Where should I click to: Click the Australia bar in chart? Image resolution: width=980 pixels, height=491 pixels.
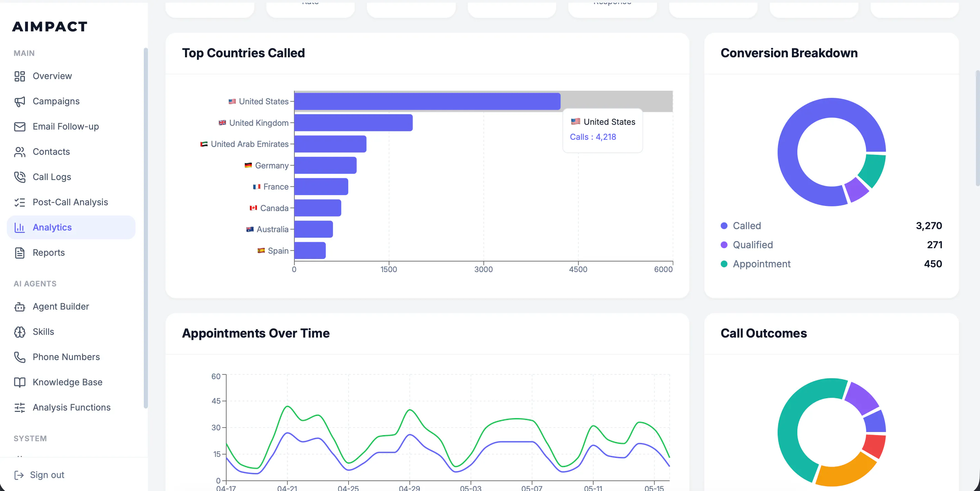point(313,229)
